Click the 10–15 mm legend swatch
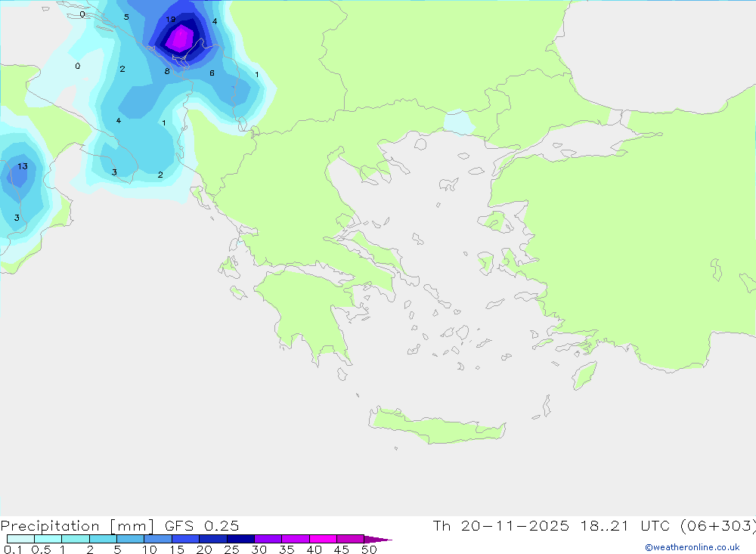Image resolution: width=756 pixels, height=554 pixels. point(158,539)
